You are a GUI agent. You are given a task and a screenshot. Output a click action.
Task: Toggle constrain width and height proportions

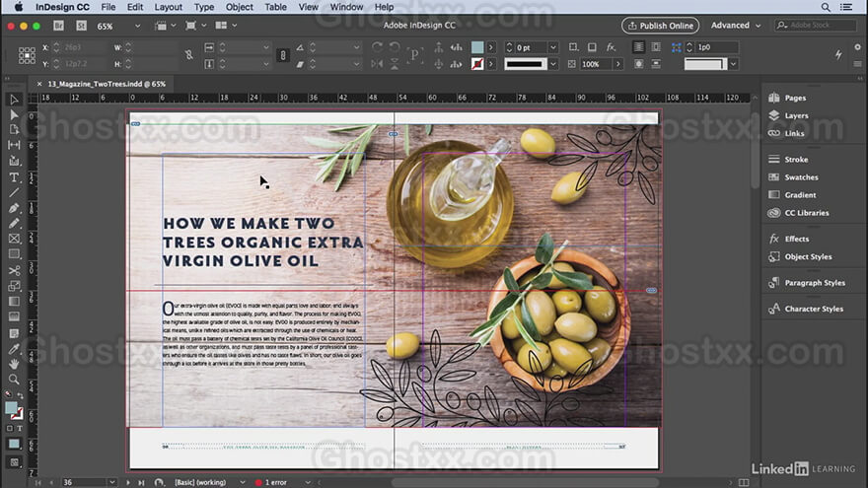pos(189,55)
